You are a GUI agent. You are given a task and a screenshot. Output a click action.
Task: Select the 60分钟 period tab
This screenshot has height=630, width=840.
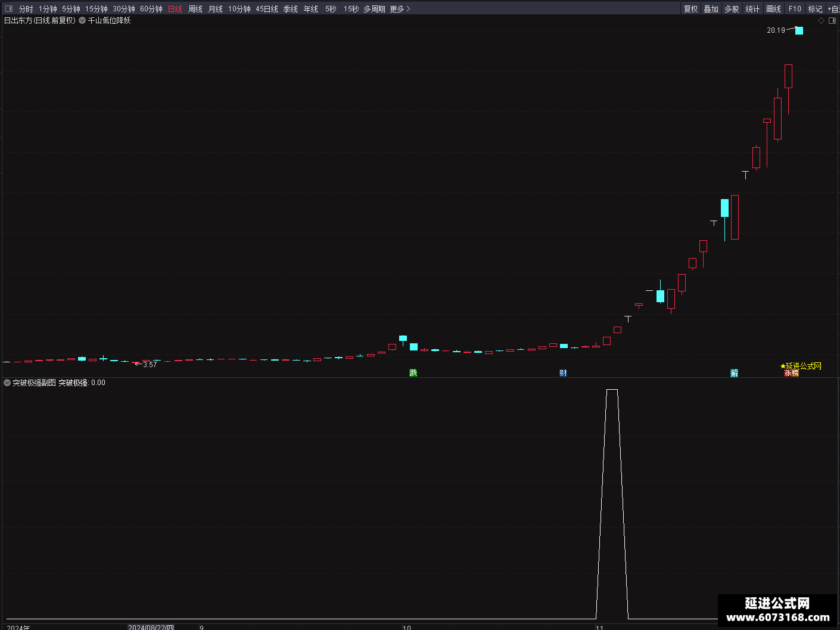[x=151, y=9]
